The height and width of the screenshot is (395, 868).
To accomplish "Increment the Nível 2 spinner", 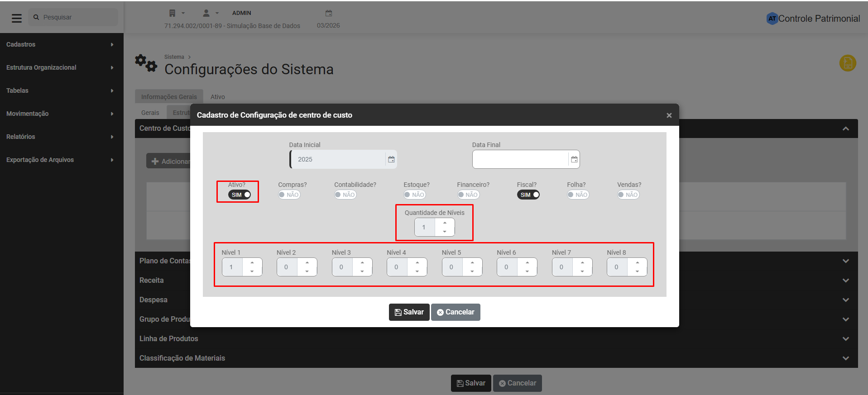I will [307, 262].
